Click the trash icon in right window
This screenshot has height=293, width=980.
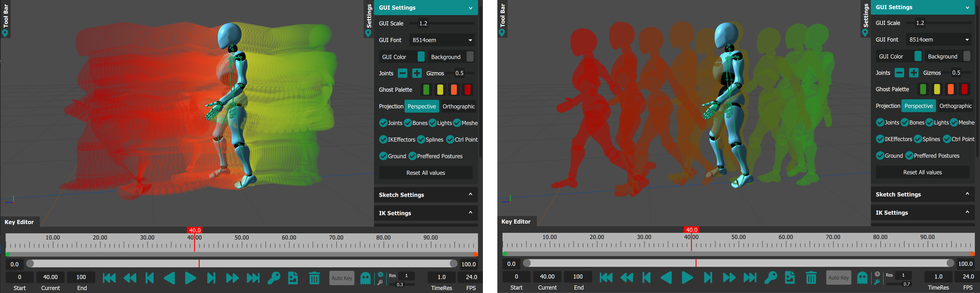[811, 278]
